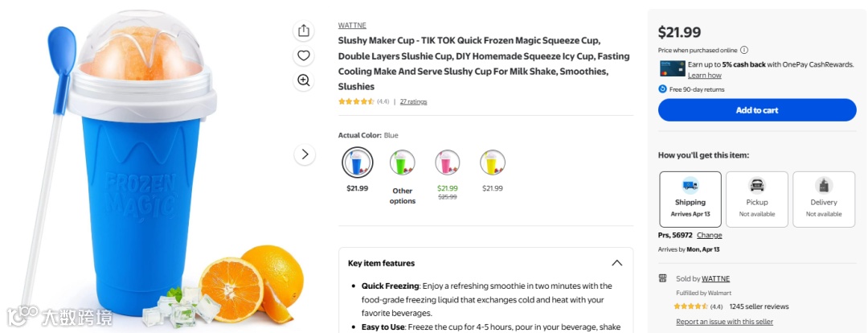868x333 pixels.
Task: Select the green cup color option
Action: [403, 162]
